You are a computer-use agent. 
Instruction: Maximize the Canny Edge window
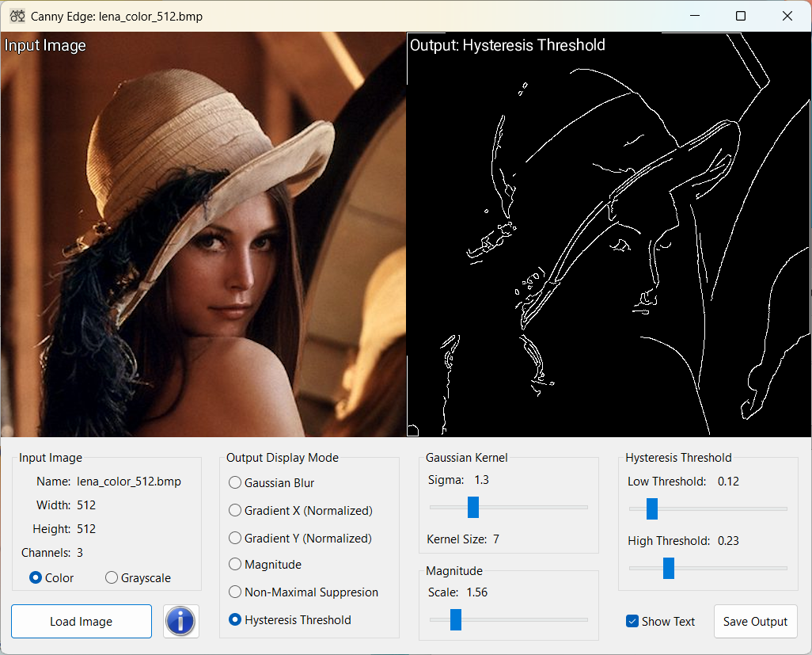pyautogui.click(x=741, y=16)
